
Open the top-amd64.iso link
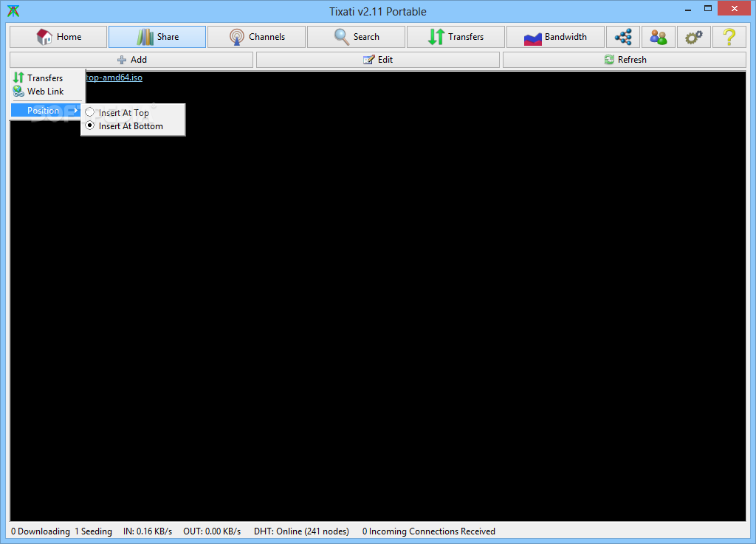[114, 78]
